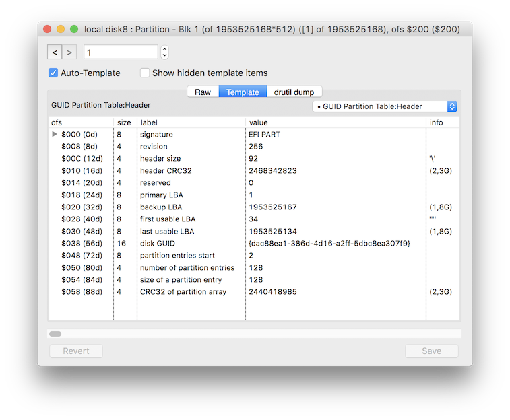Select the Template tab
Screen dimensions: 510x420
[243, 92]
